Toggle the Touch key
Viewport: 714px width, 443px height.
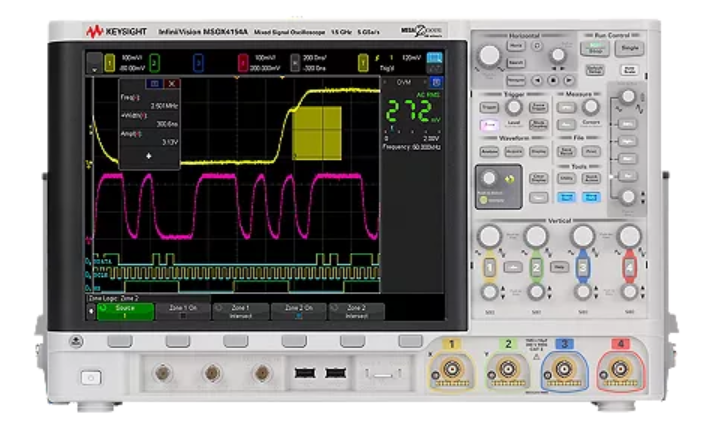coord(538,197)
